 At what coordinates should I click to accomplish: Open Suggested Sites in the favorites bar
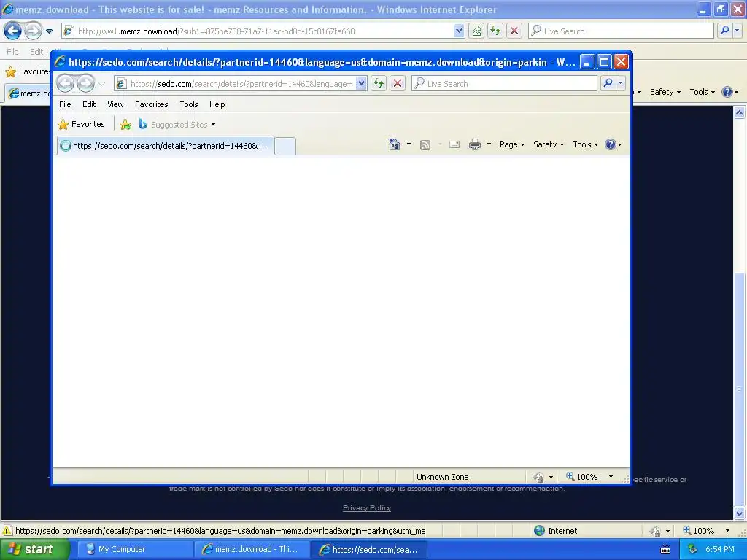(x=177, y=124)
